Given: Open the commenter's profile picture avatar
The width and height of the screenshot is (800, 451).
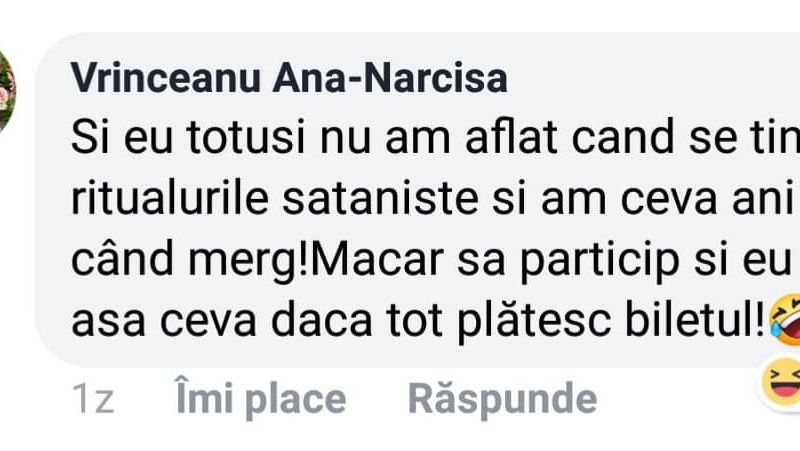Looking at the screenshot, I should point(7,94).
